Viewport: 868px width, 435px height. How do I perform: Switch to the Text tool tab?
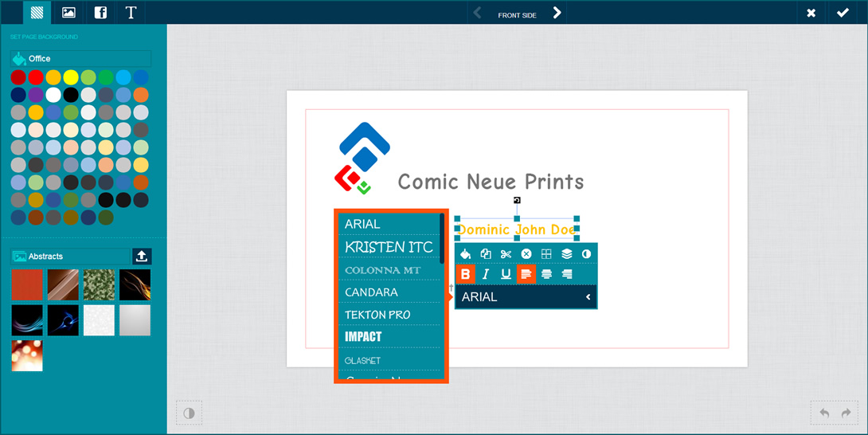point(131,12)
